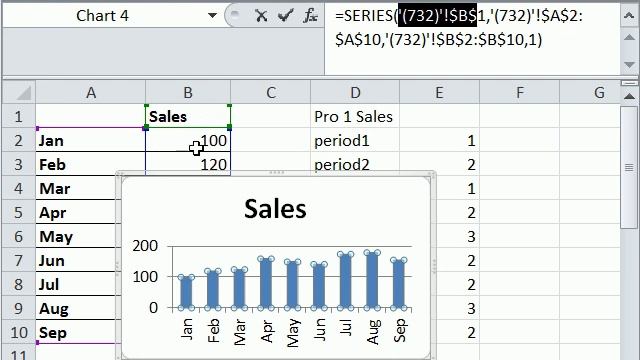640x360 pixels.
Task: Click the horizontal split box above scrollbar
Action: (x=629, y=83)
